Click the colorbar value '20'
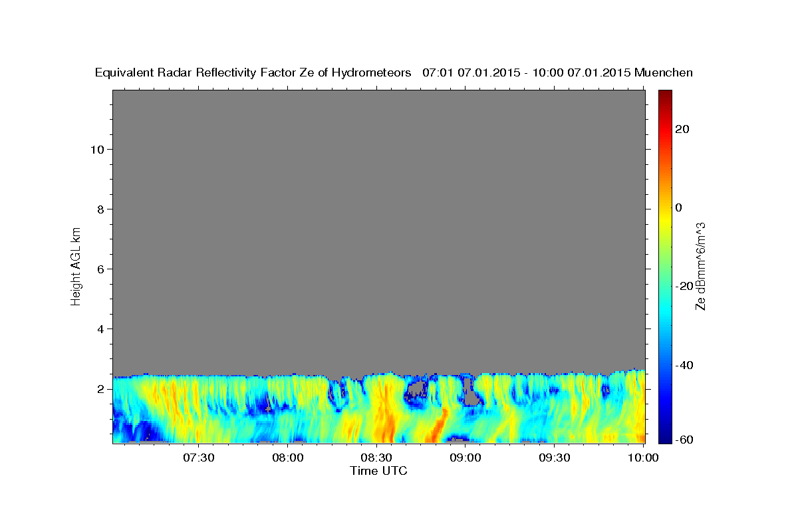This screenshot has height=532, width=798. (x=682, y=129)
